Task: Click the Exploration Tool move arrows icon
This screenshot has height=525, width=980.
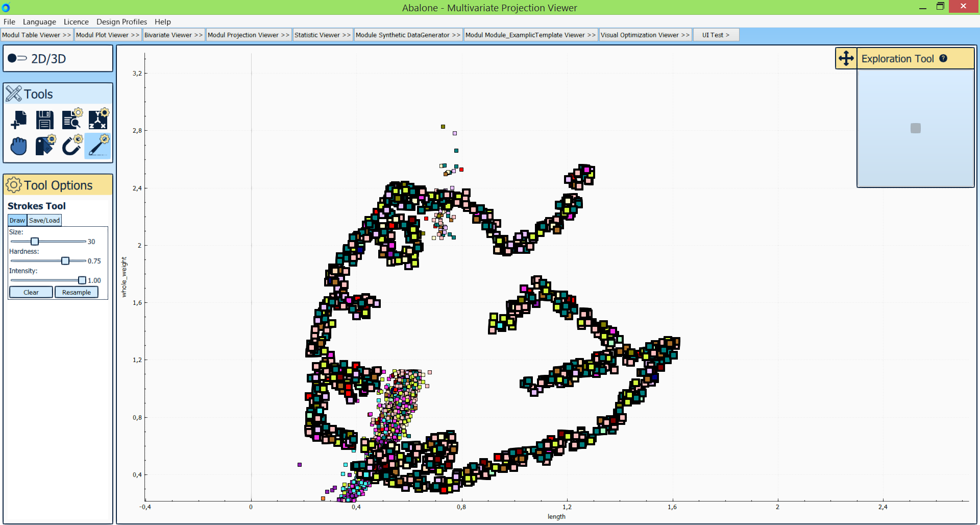Action: 846,58
